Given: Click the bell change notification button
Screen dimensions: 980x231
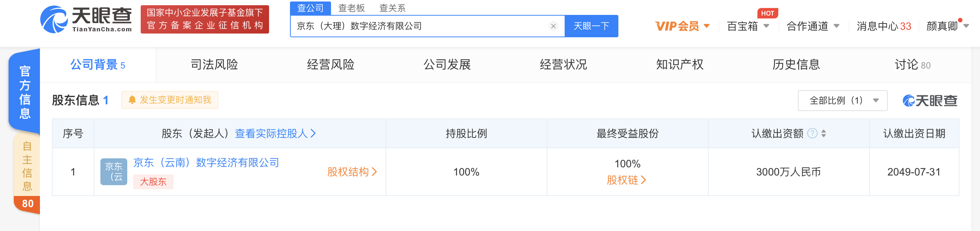Looking at the screenshot, I should coord(170,100).
